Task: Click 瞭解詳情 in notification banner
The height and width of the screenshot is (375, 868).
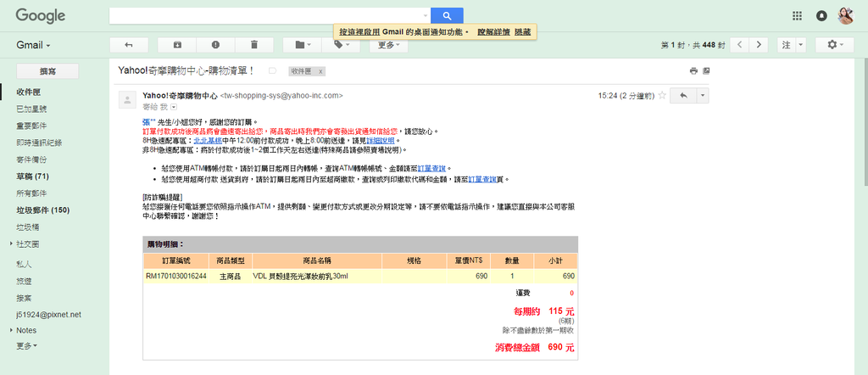Action: tap(494, 32)
